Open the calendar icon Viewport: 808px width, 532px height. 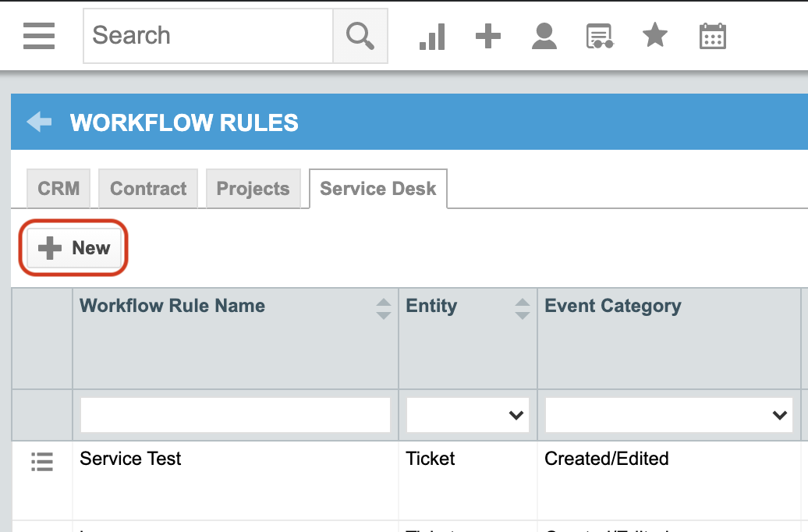coord(713,36)
